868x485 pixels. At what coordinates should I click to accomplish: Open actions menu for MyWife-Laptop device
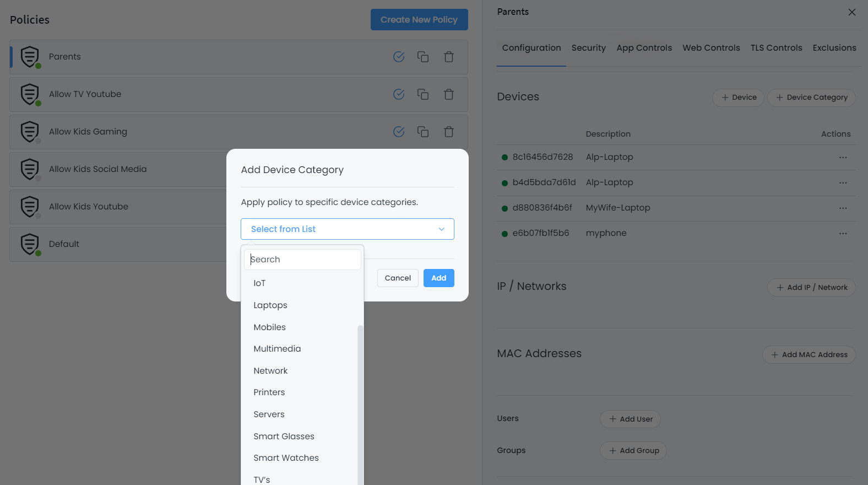click(x=843, y=208)
